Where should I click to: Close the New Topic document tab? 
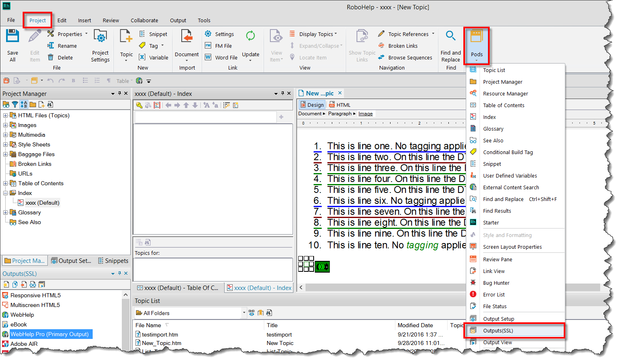(340, 93)
